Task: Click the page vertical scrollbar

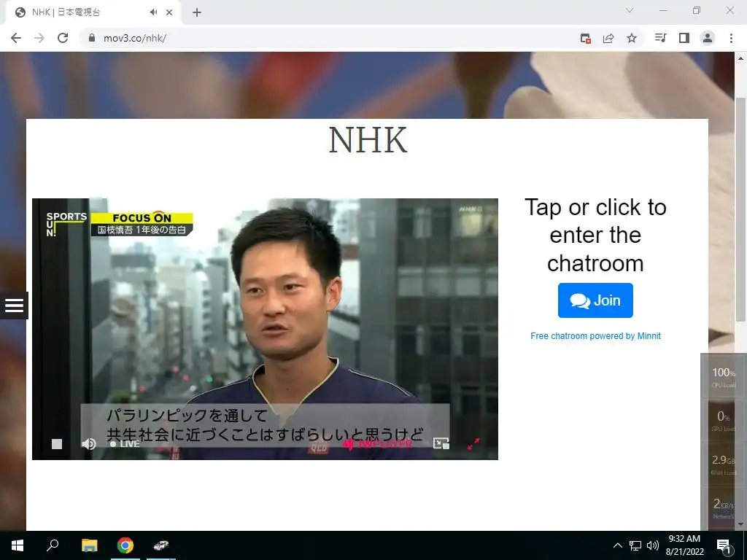Action: [740, 209]
